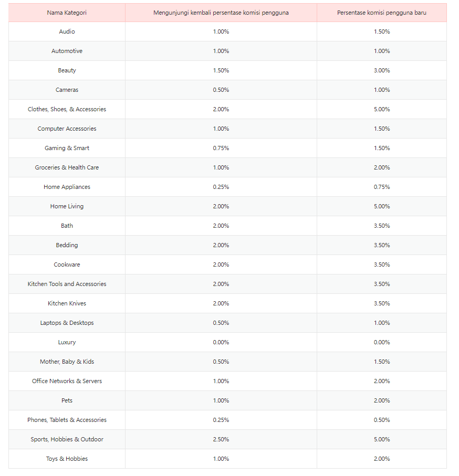Click the "Laptops & Desktops" category
Screen dimensions: 459x476
pyautogui.click(x=67, y=323)
